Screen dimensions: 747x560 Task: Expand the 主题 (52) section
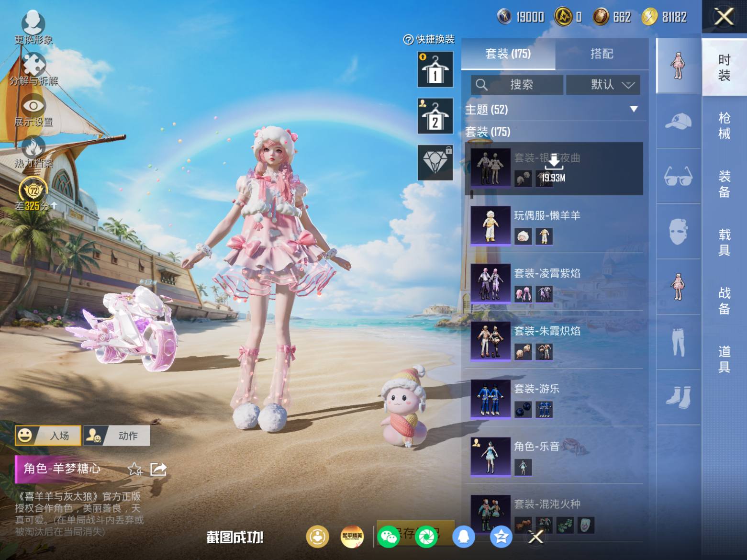click(x=554, y=110)
